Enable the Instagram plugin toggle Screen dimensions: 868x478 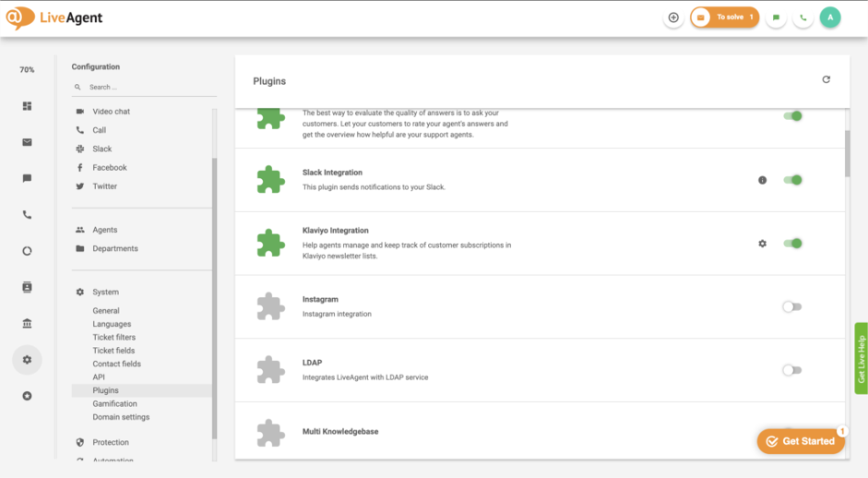[x=792, y=307]
